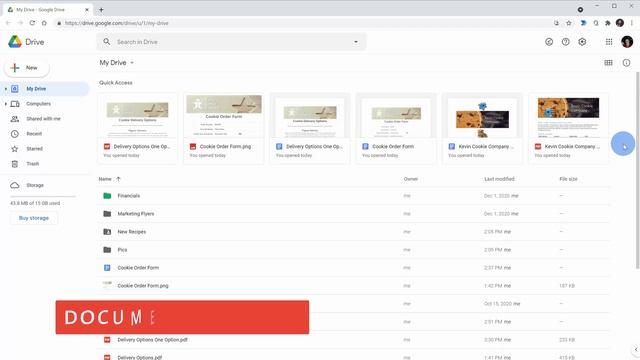Viewport: 640px width, 360px height.
Task: Switch to My Drive browser tab
Action: [x=48, y=9]
